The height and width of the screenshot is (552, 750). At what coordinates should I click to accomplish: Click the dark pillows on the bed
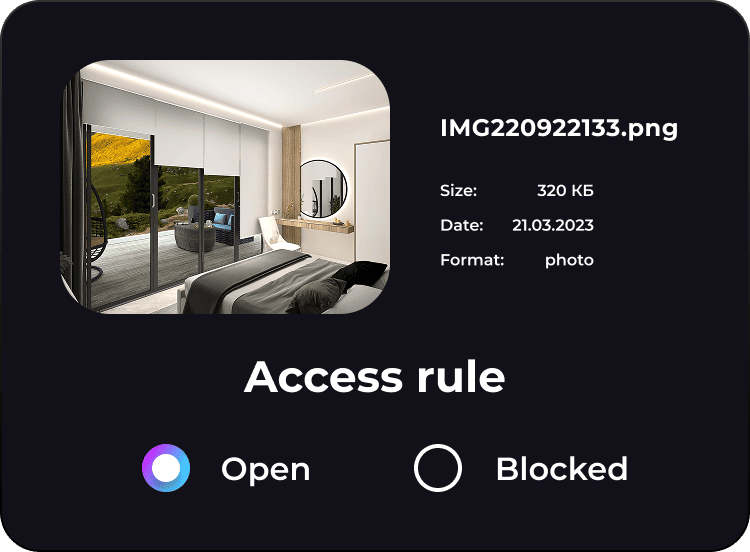pyautogui.click(x=337, y=285)
